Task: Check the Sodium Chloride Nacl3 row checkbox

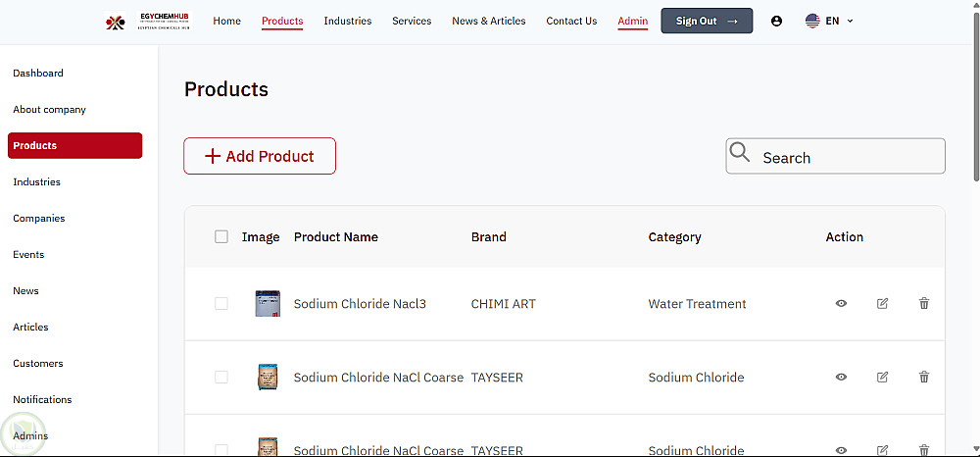Action: click(x=221, y=304)
